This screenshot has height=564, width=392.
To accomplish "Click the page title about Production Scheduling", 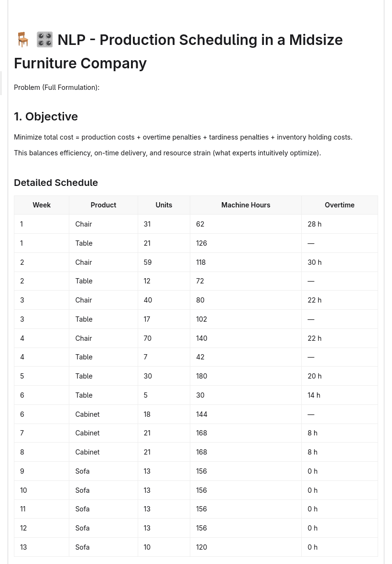I will pyautogui.click(x=178, y=52).
